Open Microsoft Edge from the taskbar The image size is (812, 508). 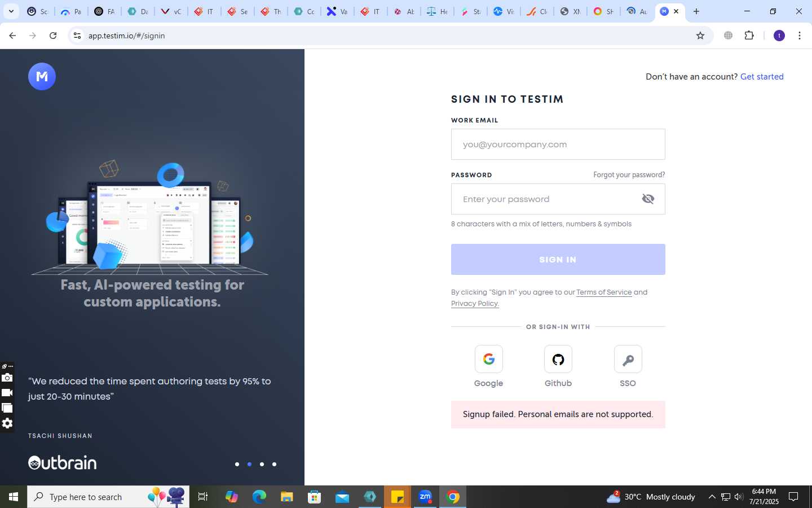(x=259, y=497)
